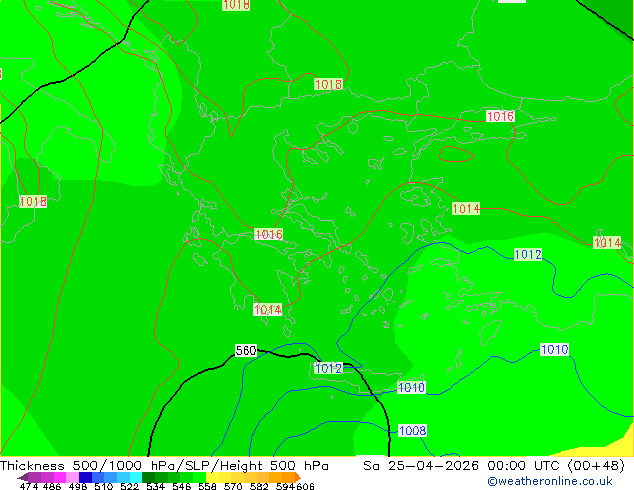Screen dimensions: 634x490
Task: Click the 'Thickness 500/1000 hPa/SLP/Height 500 hPa' title
Action: pyautogui.click(x=164, y=466)
